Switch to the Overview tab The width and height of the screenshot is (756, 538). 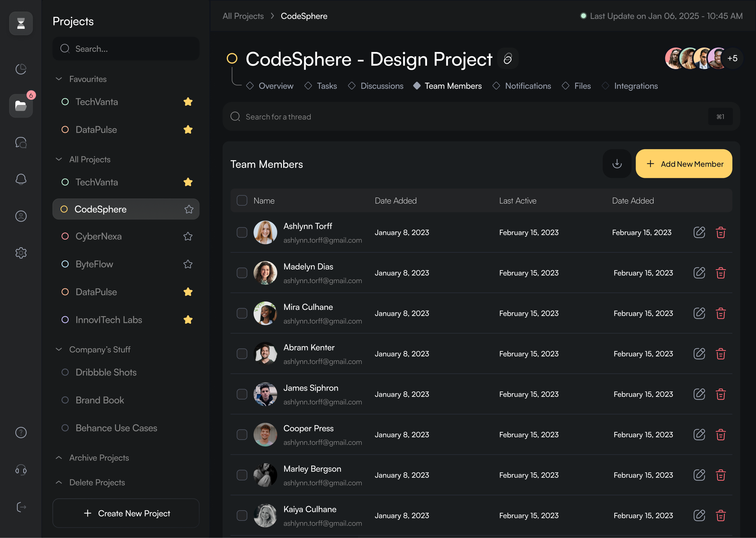(270, 86)
